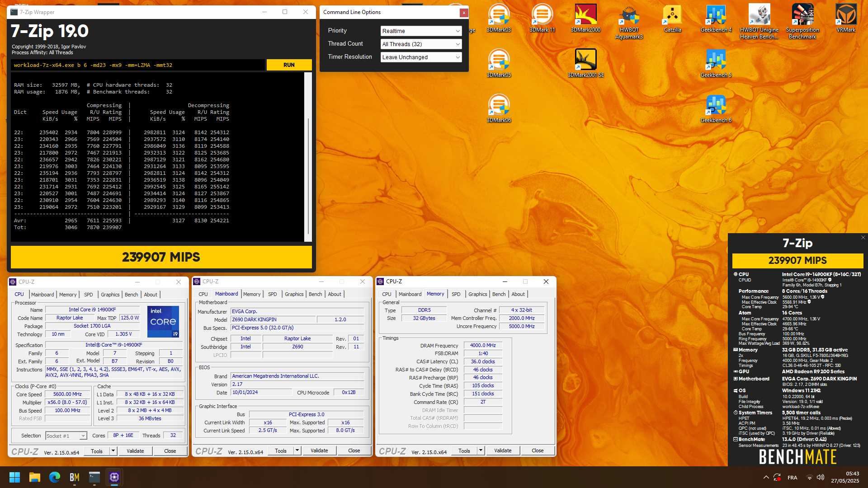Open the Thread Count dropdown
Screen dimensions: 868x488
[421, 44]
